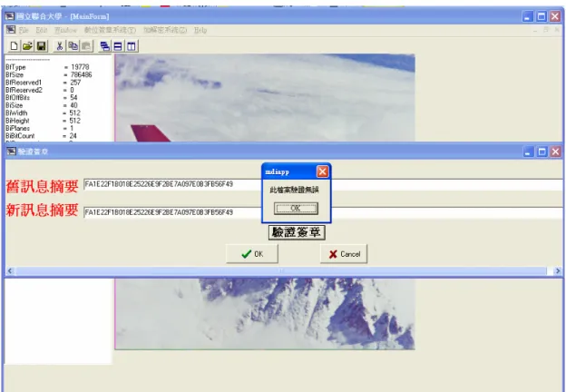The height and width of the screenshot is (392, 566).
Task: Click the 驗證簽章 verify button
Action: [x=297, y=232]
